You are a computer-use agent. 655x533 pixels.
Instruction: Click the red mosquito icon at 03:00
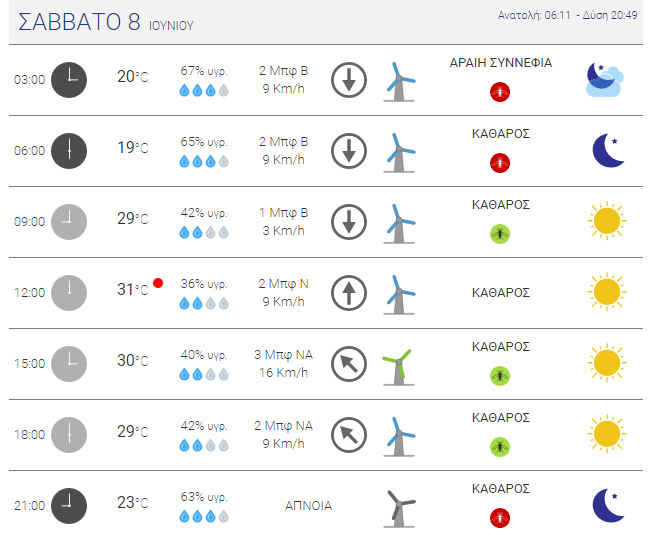coord(500,92)
